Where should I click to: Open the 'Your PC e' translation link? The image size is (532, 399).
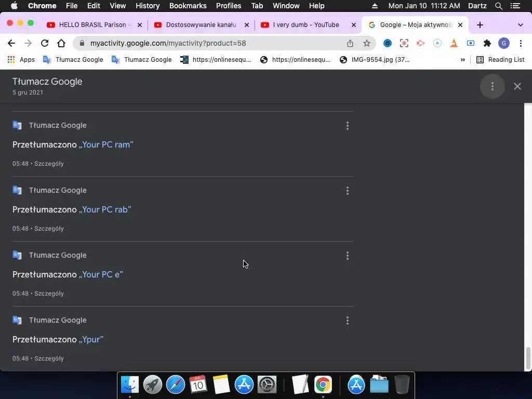tap(101, 274)
